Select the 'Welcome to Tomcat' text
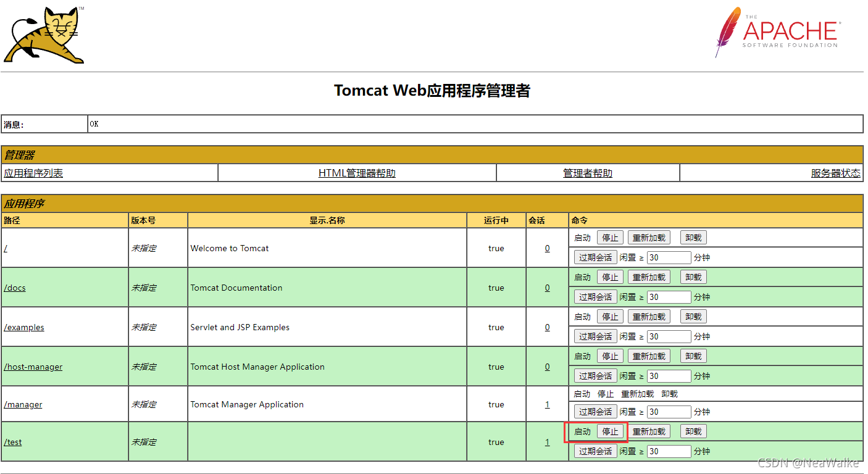 (x=230, y=248)
